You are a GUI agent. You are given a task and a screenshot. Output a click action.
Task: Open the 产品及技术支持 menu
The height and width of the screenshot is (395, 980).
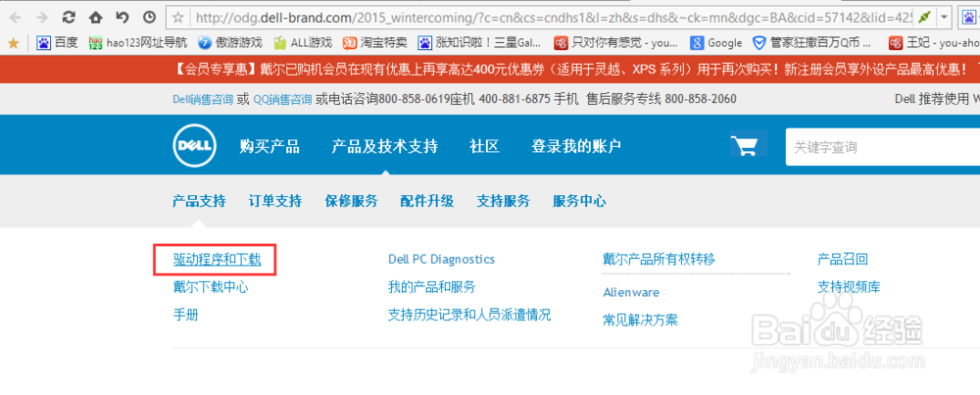[x=384, y=147]
